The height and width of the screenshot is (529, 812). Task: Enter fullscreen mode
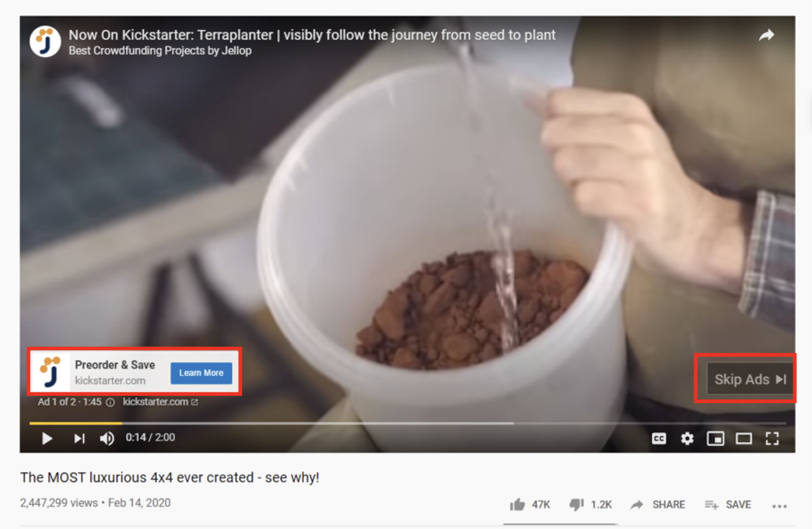pyautogui.click(x=772, y=439)
